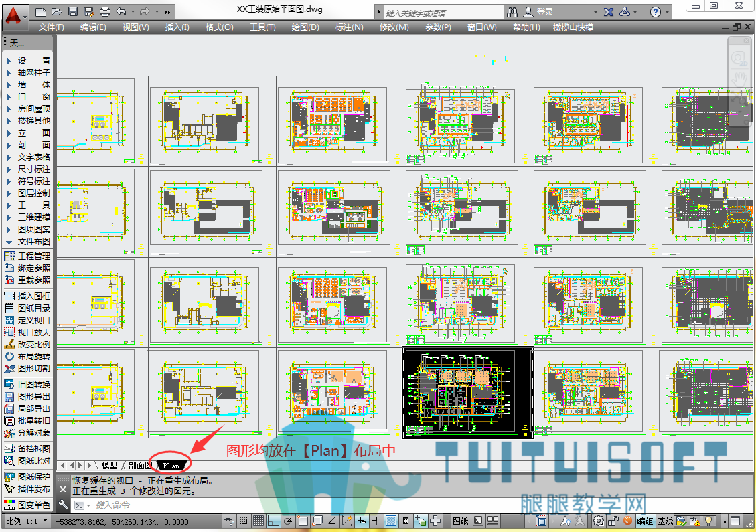Open the 插入图框 tool
756x532 pixels.
point(27,296)
